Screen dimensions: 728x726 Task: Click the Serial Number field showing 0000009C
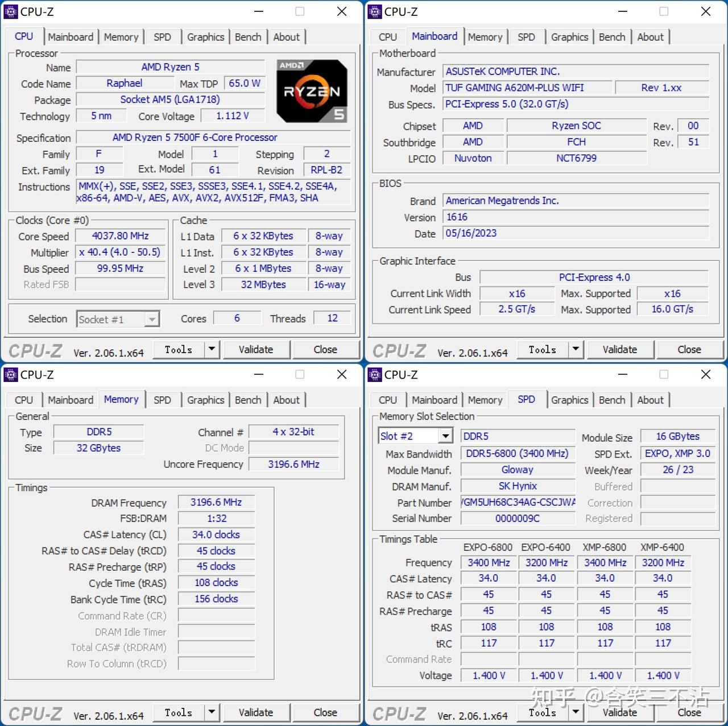(x=516, y=518)
